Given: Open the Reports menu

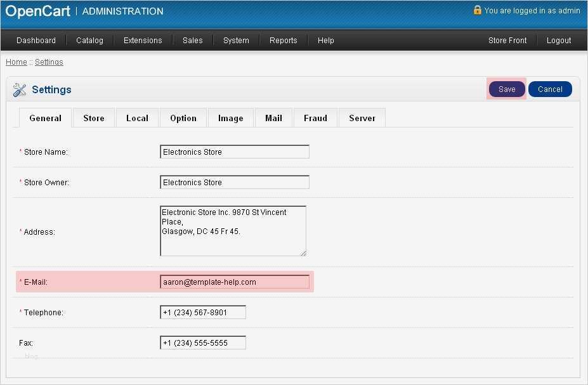Looking at the screenshot, I should tap(283, 40).
